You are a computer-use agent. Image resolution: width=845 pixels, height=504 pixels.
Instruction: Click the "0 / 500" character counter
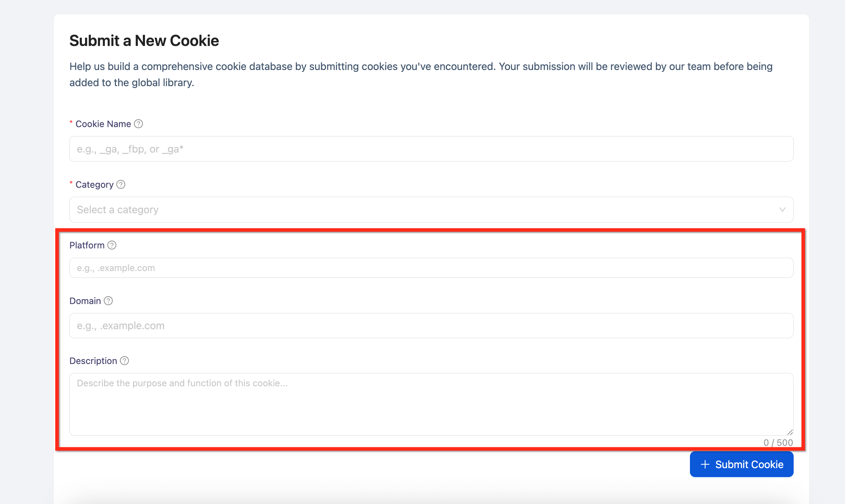(778, 443)
